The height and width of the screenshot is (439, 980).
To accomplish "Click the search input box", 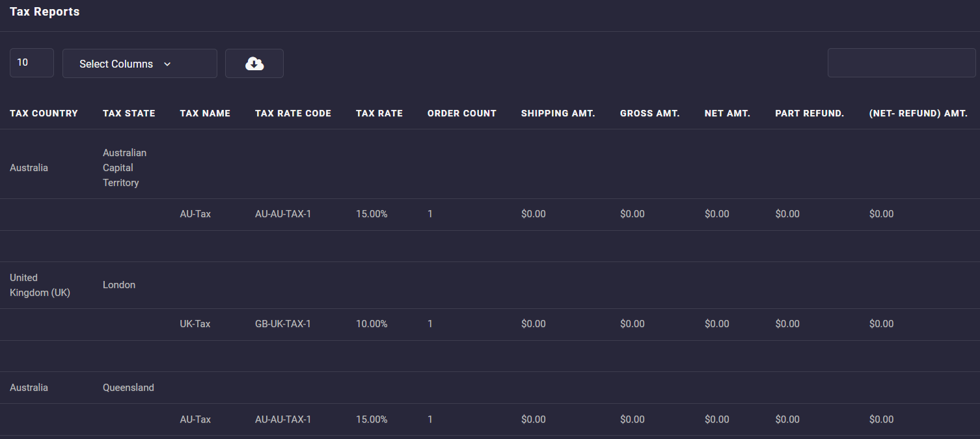I will pos(901,63).
